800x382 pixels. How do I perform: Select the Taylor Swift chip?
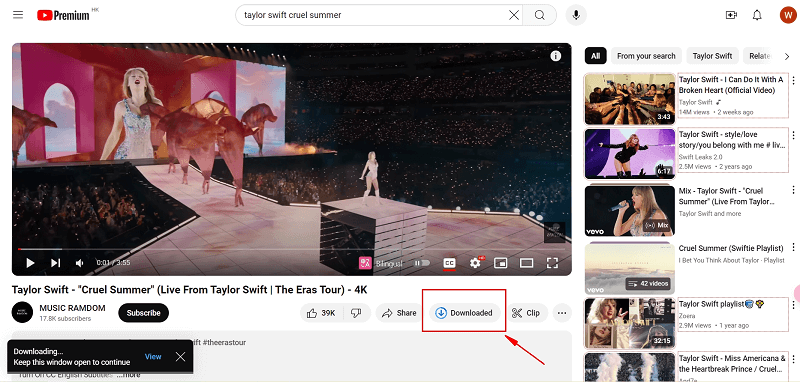coord(712,56)
